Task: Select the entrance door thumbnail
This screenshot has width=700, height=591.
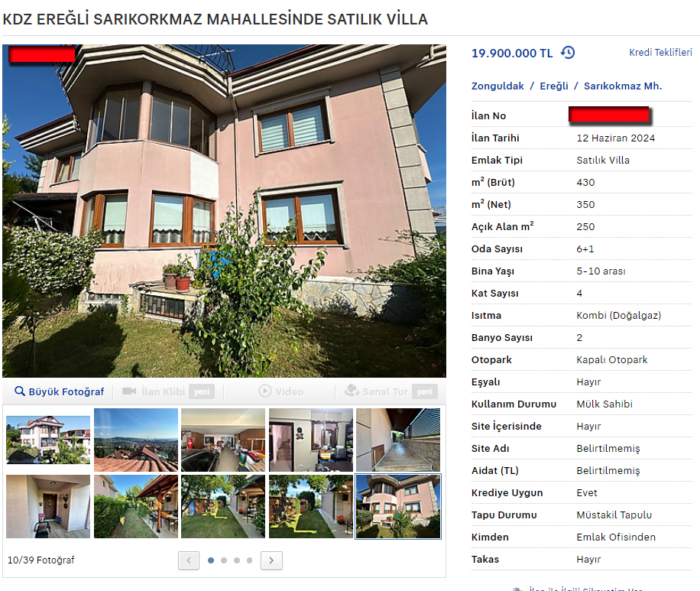Action: click(x=48, y=506)
